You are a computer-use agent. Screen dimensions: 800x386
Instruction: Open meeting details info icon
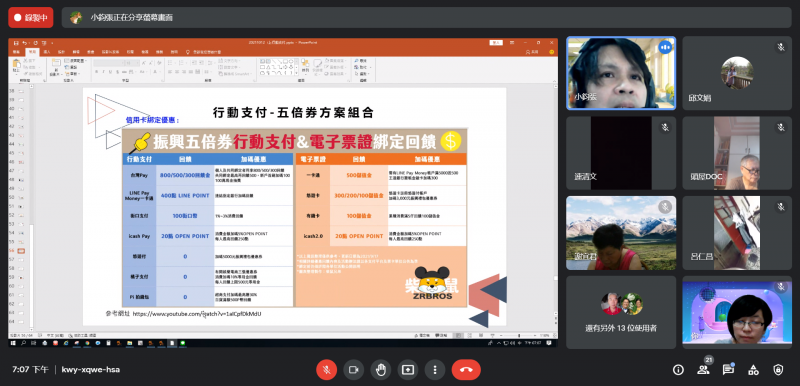coord(678,370)
